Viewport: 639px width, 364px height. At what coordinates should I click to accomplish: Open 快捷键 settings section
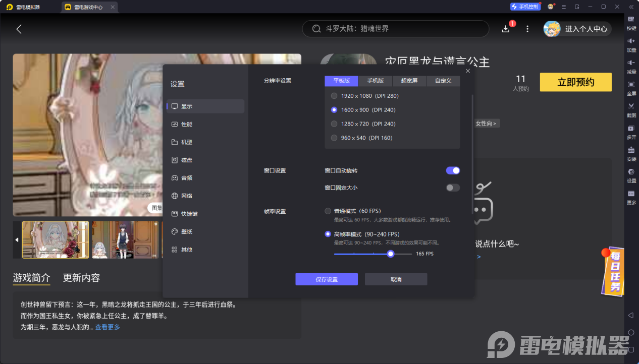point(205,214)
